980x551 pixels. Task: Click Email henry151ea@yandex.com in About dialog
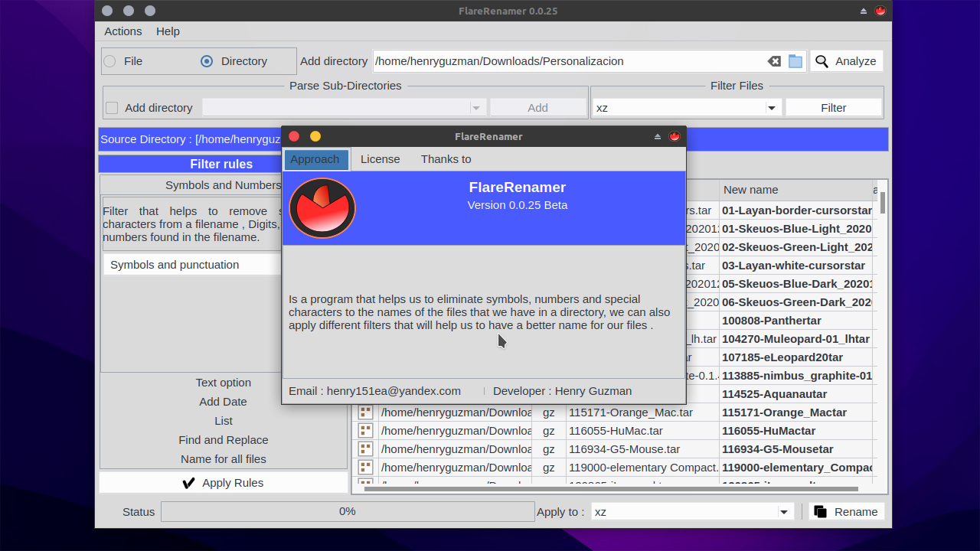(374, 391)
